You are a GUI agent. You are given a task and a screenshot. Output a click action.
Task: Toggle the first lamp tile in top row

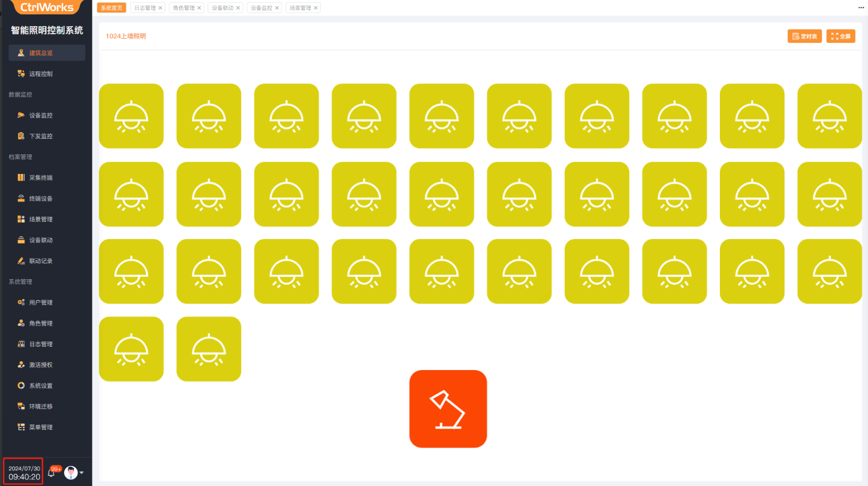(131, 116)
